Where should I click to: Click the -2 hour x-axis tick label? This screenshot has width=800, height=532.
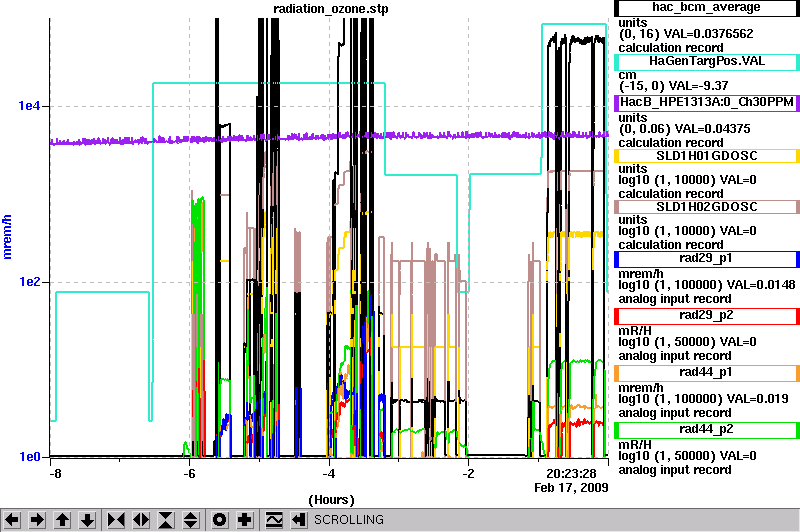pyautogui.click(x=468, y=473)
